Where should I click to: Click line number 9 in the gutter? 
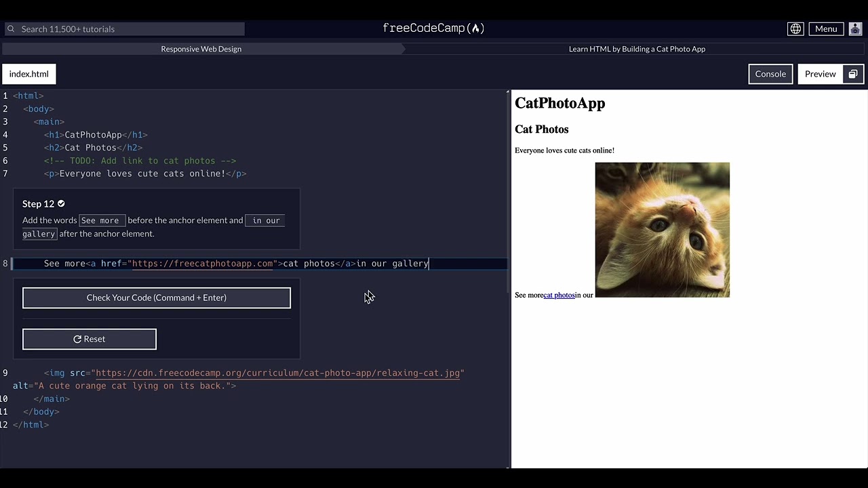tap(5, 373)
